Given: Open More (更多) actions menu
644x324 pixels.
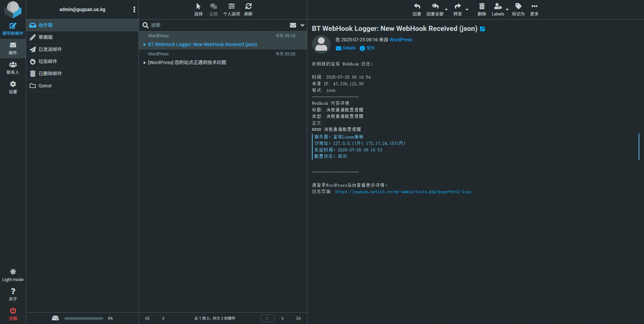Looking at the screenshot, I should coord(534,9).
